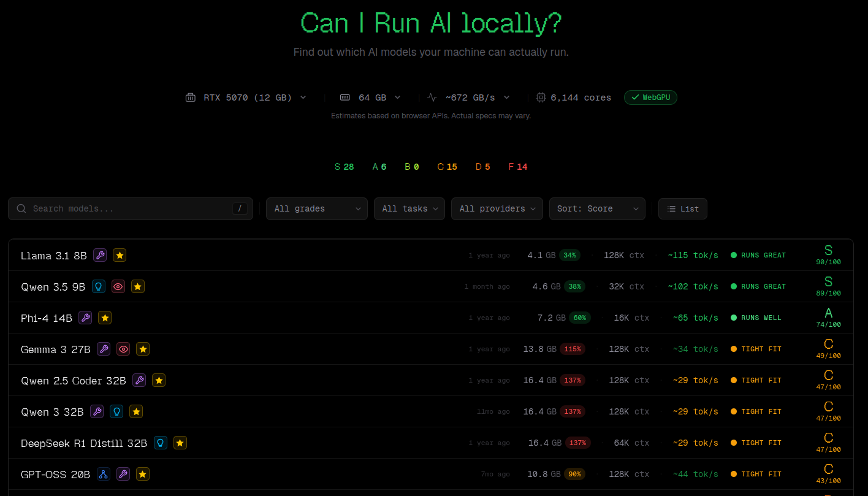This screenshot has height=496, width=868.
Task: Open the Sort: Score dropdown
Action: [597, 208]
